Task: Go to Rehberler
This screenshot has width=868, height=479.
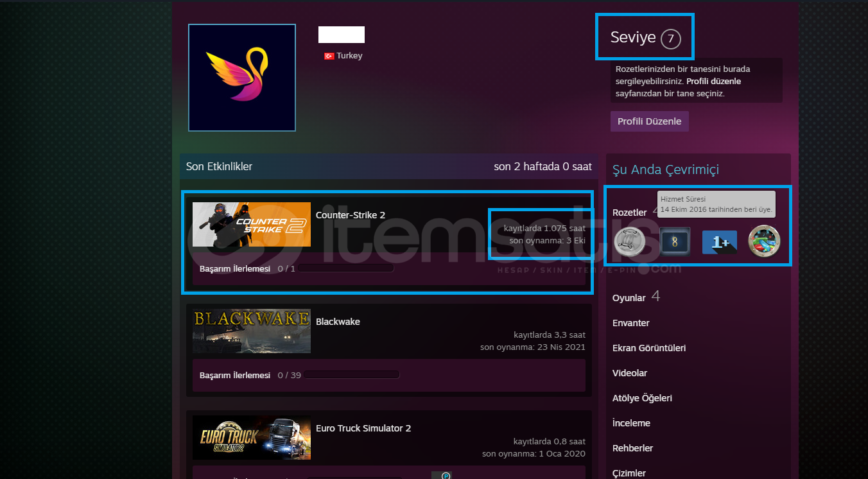Action: tap(633, 448)
